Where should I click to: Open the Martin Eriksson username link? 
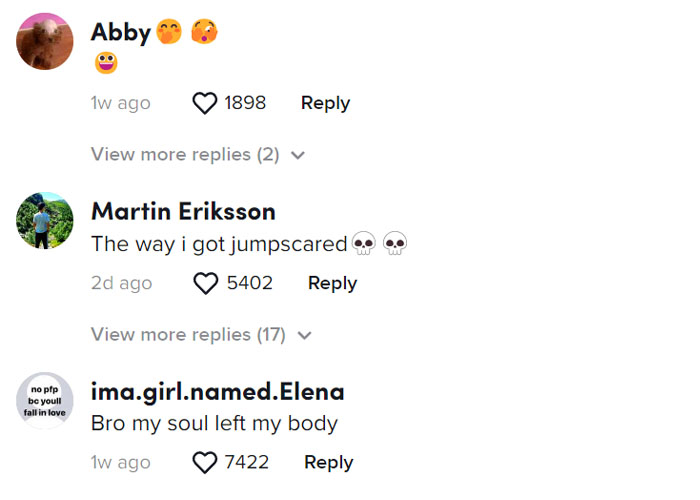[x=183, y=212]
